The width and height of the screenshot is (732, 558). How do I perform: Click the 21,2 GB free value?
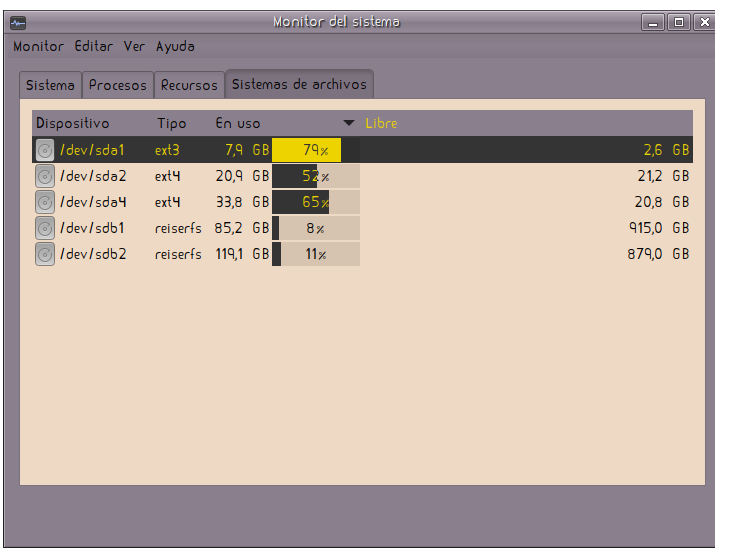coord(663,176)
